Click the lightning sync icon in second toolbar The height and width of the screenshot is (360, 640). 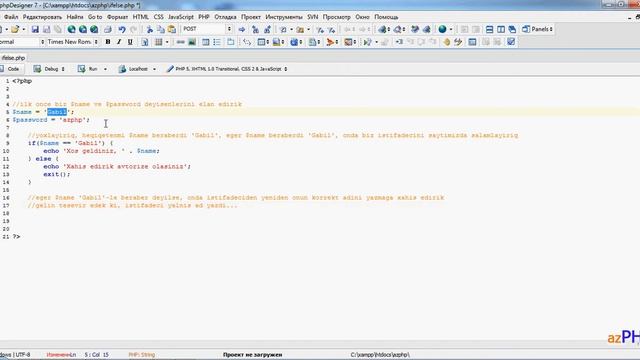coord(458,42)
